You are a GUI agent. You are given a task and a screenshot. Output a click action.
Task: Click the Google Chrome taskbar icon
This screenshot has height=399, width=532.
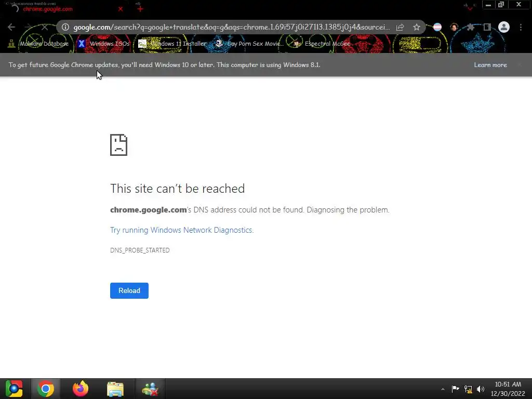[x=46, y=389]
